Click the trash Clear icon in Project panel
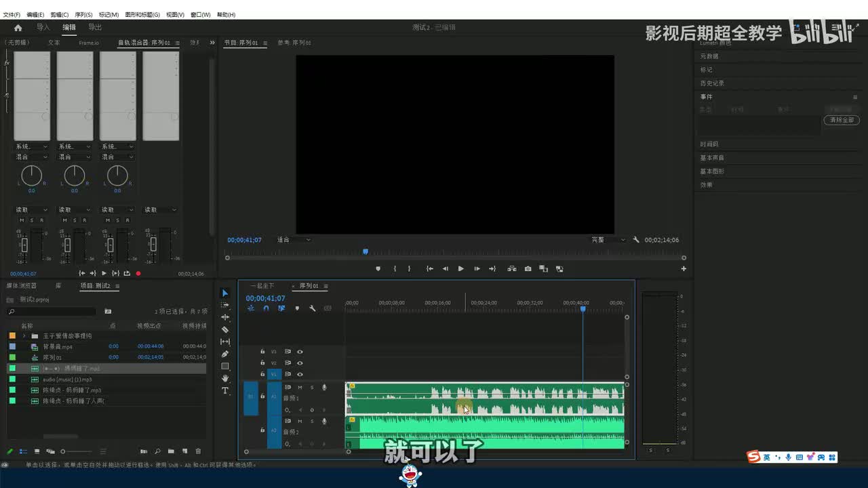 tap(198, 451)
